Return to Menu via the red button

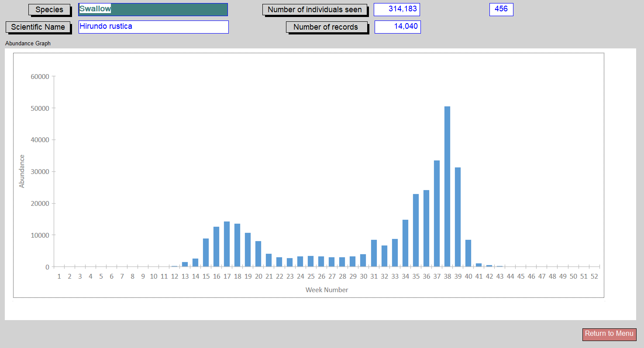(609, 334)
